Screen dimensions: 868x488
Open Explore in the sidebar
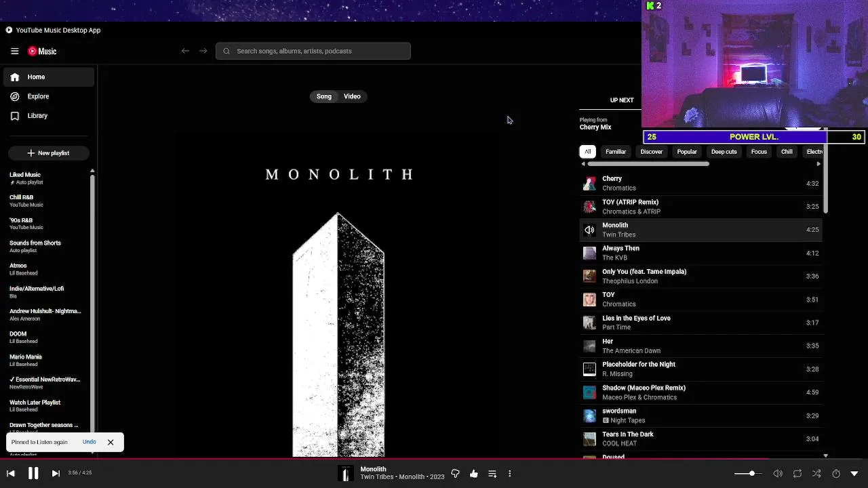[49, 96]
